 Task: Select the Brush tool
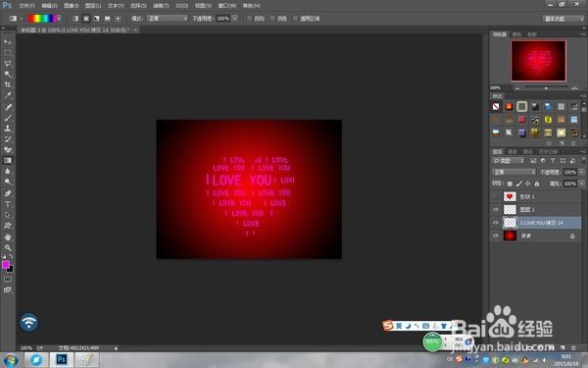[x=8, y=118]
